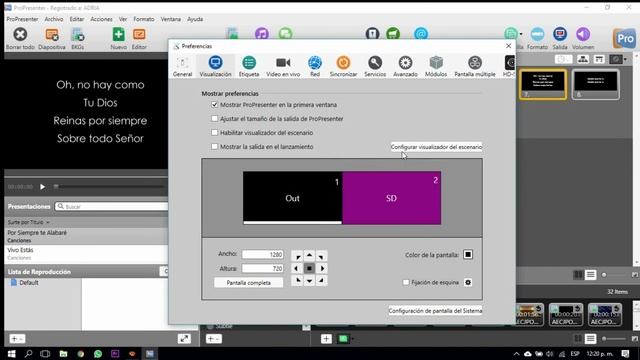Click the down arrow position button
Image resolution: width=640 pixels, height=360 pixels.
click(309, 281)
